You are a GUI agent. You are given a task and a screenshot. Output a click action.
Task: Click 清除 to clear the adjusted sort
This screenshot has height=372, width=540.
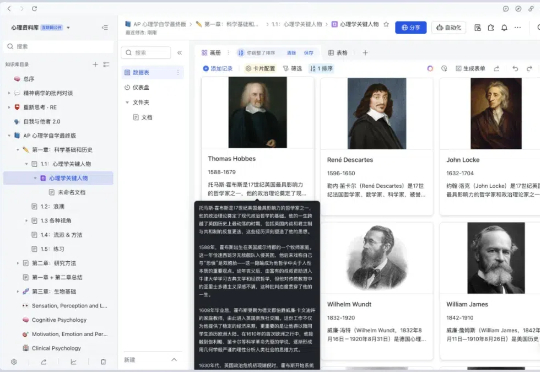tap(291, 53)
